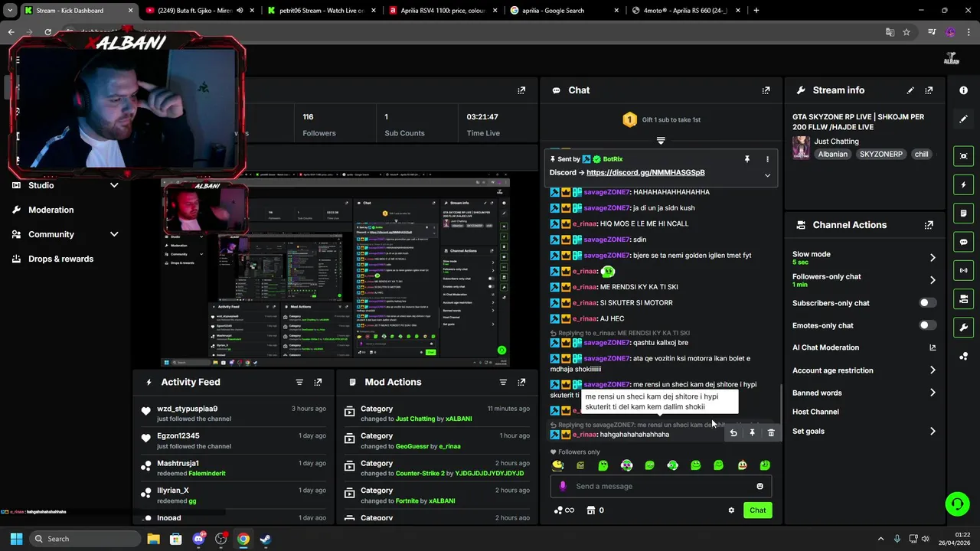The image size is (980, 551).
Task: Click the lightning bolt quick actions icon
Action: (963, 184)
